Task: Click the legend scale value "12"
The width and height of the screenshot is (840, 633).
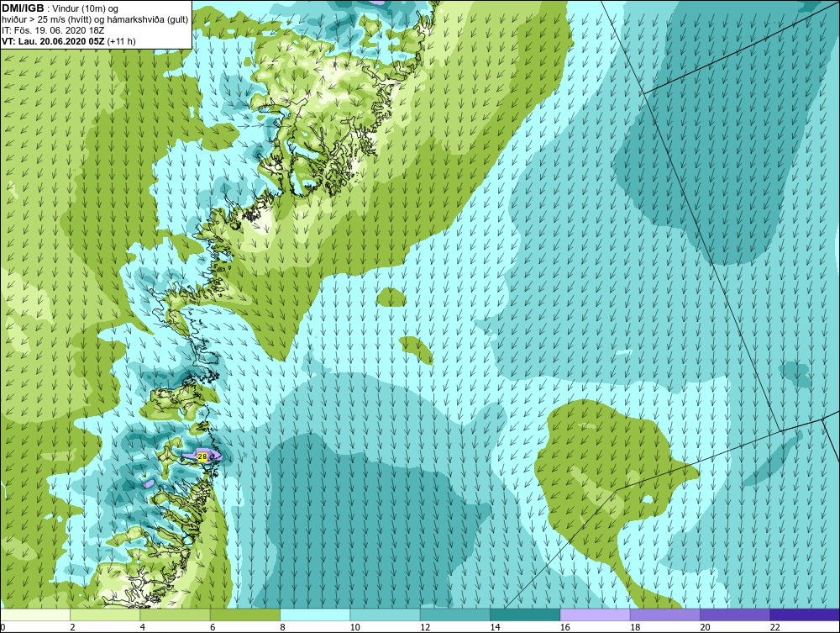Action: click(425, 628)
